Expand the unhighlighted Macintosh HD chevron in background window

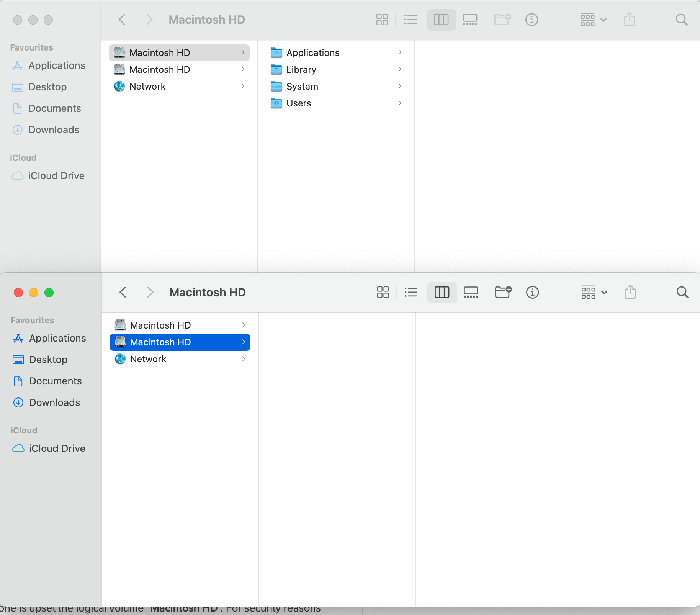point(243,69)
